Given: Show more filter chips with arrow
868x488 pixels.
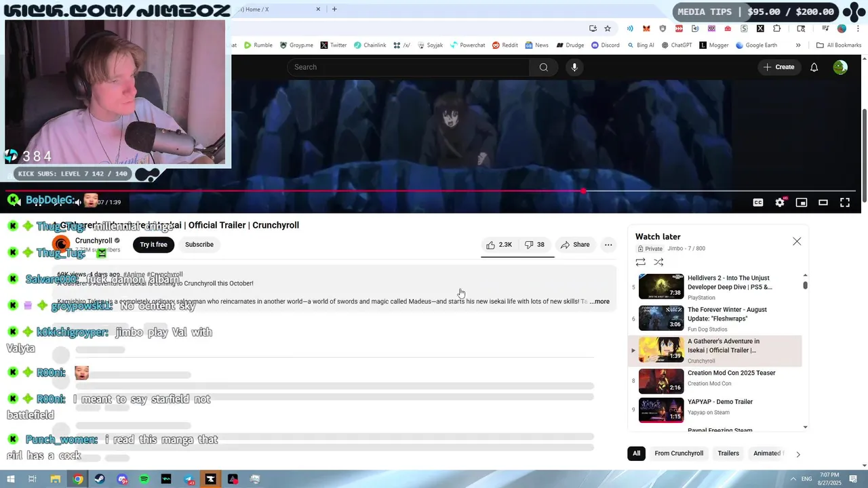Looking at the screenshot, I should tap(797, 454).
